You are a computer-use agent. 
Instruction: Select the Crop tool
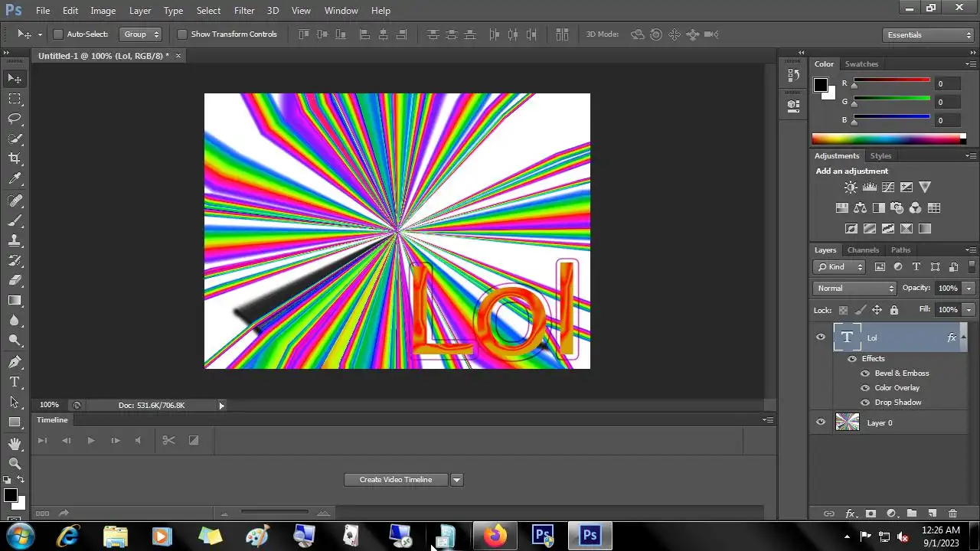pos(15,158)
